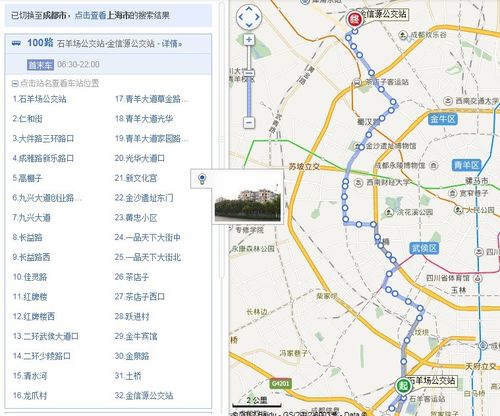Click the green 起 start marker

403,386
